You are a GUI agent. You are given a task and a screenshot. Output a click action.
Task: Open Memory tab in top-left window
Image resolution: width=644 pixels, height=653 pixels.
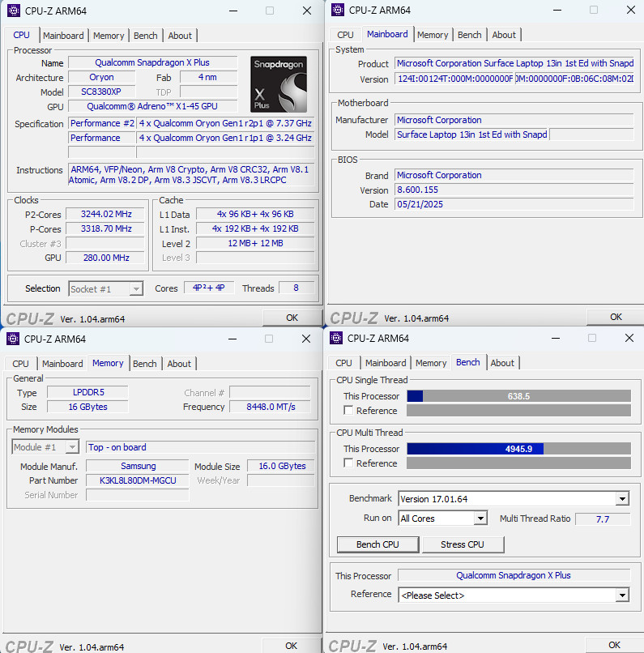coord(109,36)
